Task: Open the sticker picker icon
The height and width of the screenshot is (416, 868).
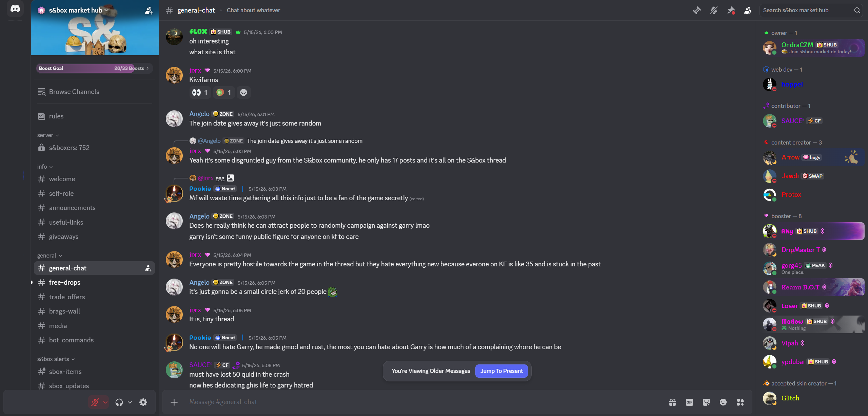Action: click(x=706, y=402)
